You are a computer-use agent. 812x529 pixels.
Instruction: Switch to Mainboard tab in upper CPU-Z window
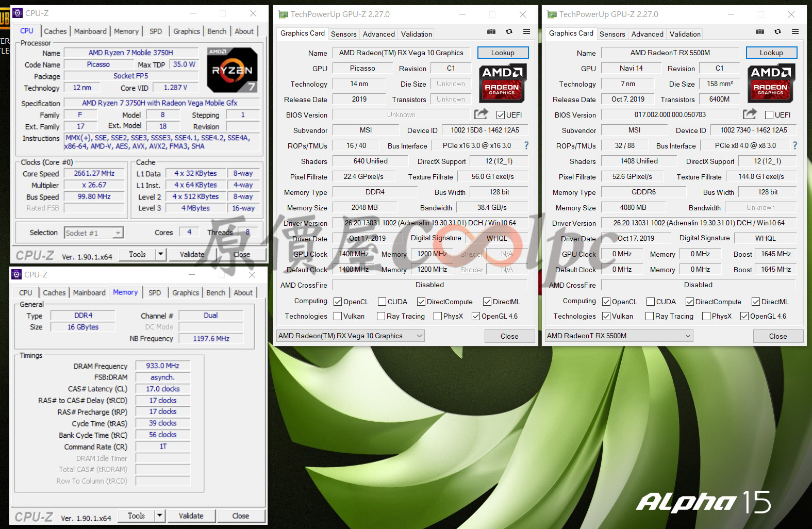pos(90,31)
